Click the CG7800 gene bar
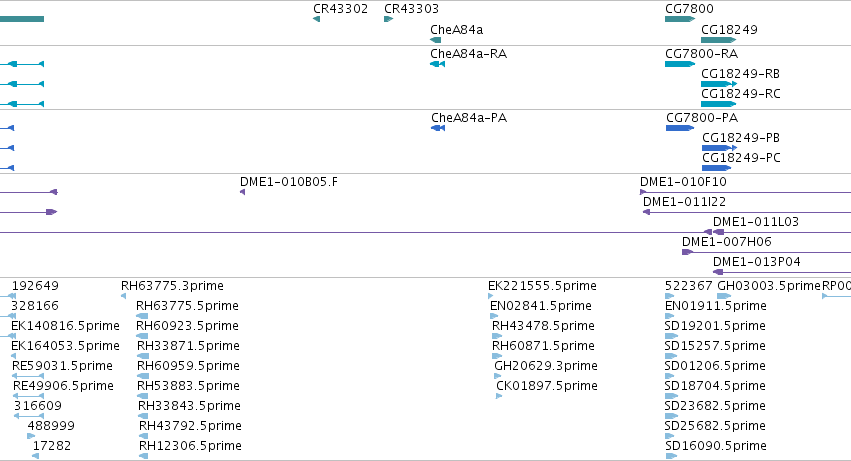The width and height of the screenshot is (851, 461). coord(680,19)
